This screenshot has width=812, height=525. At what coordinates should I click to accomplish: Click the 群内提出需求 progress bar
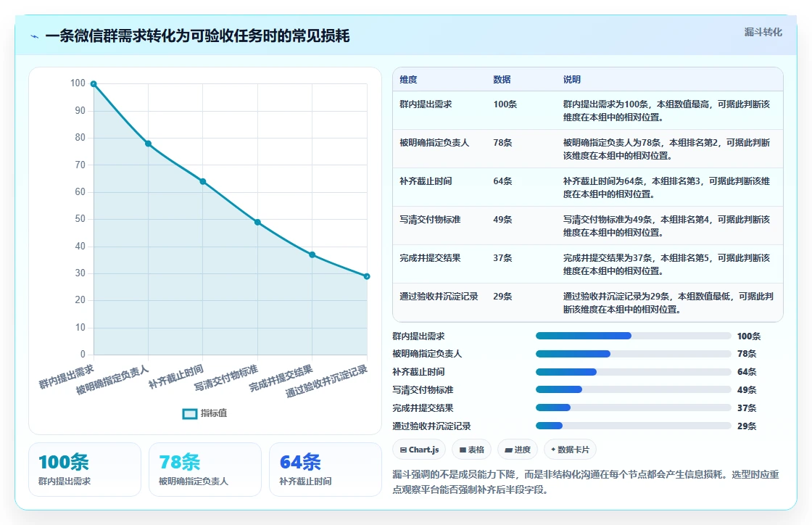point(634,336)
